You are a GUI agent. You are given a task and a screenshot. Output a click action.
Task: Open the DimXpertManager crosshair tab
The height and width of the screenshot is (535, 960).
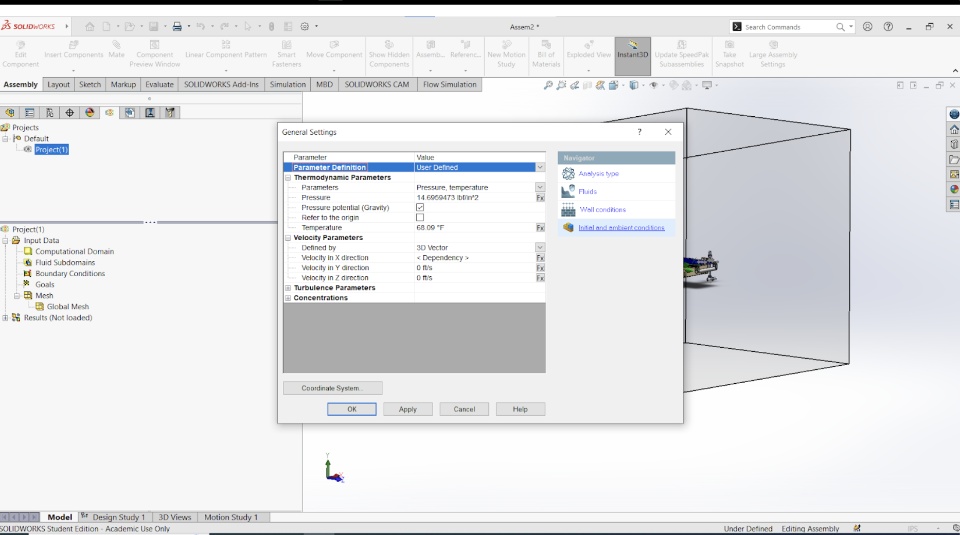pyautogui.click(x=70, y=113)
